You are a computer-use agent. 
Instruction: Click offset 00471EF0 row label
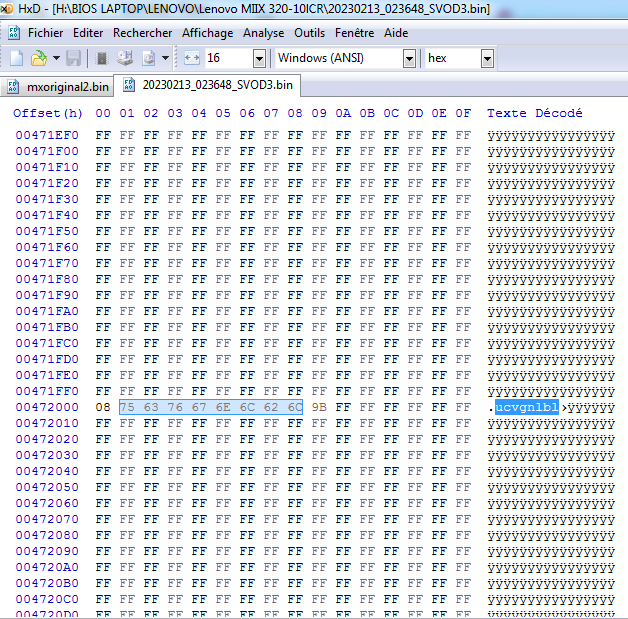pos(47,135)
